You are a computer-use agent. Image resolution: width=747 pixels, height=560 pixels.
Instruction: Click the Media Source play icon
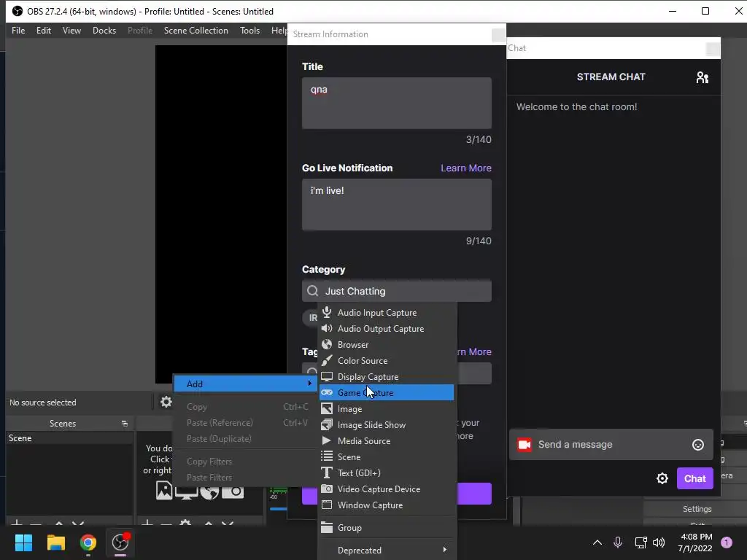(x=327, y=440)
